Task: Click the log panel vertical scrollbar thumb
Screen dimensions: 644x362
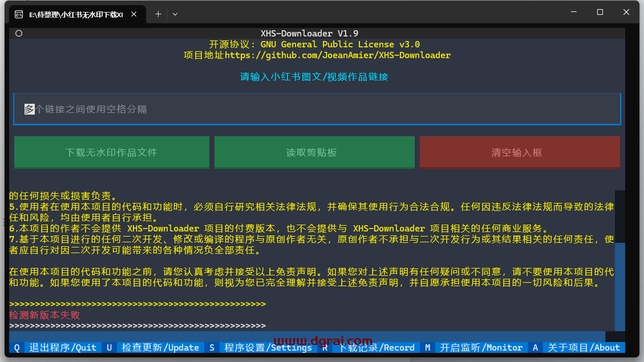Action: pos(620,287)
